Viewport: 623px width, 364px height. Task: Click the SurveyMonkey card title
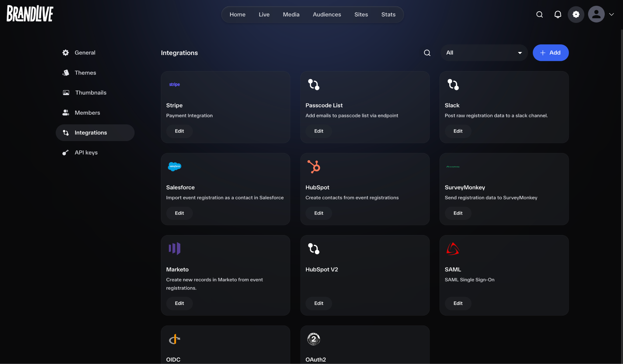coord(465,187)
